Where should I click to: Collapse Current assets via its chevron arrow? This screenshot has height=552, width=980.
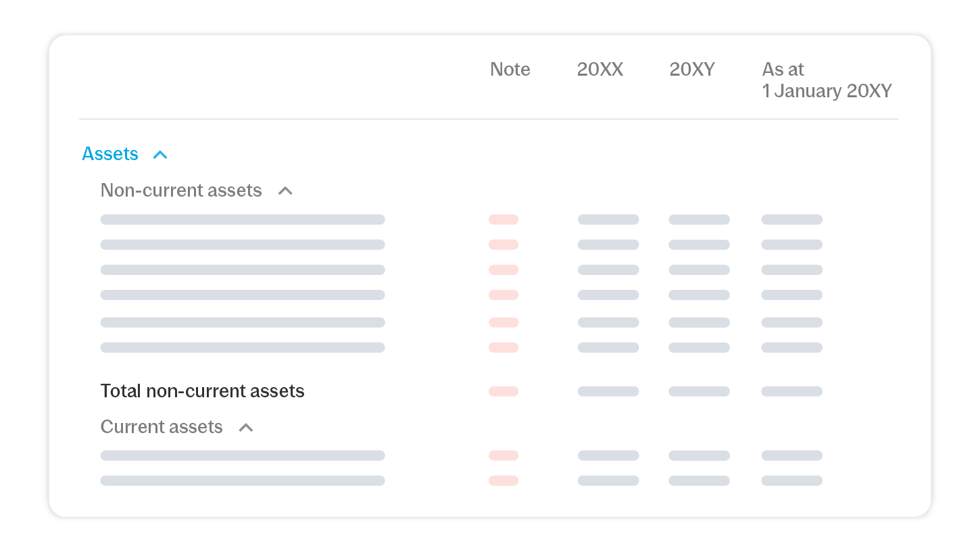pyautogui.click(x=246, y=428)
